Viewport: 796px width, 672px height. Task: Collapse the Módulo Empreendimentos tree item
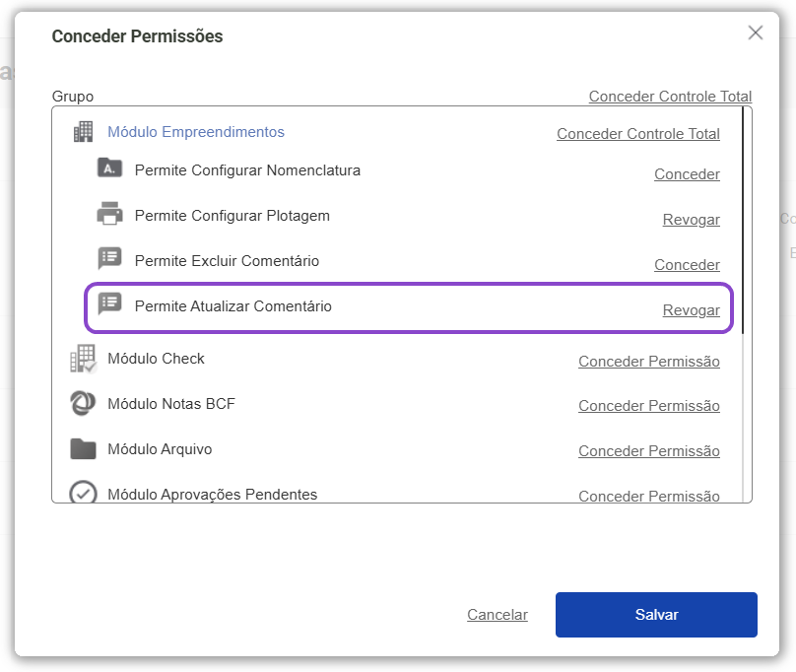point(195,132)
